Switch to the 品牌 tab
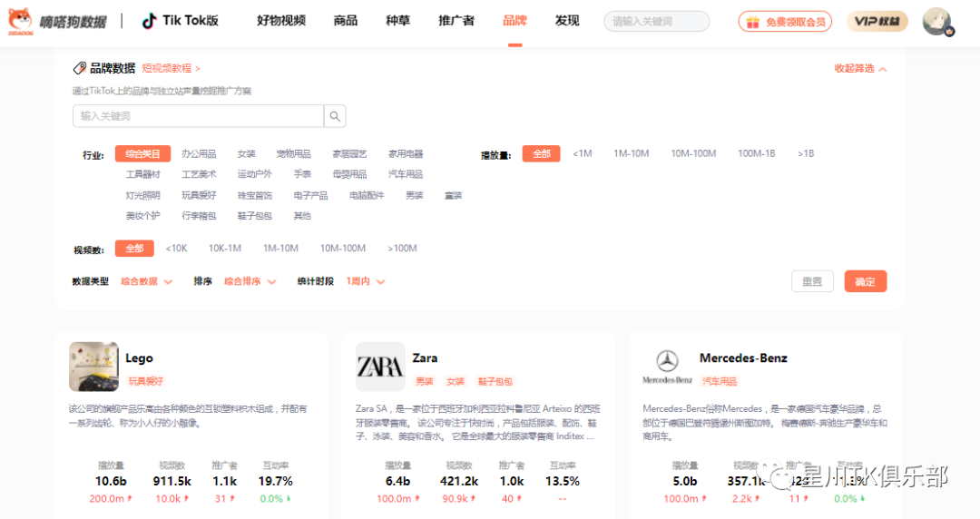980x519 pixels. click(x=515, y=21)
